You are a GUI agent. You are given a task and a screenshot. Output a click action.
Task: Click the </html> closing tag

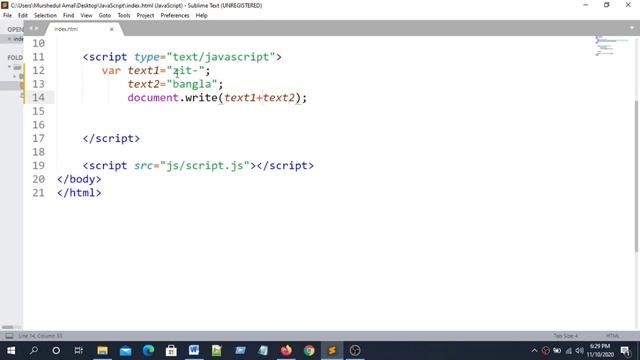tap(79, 193)
